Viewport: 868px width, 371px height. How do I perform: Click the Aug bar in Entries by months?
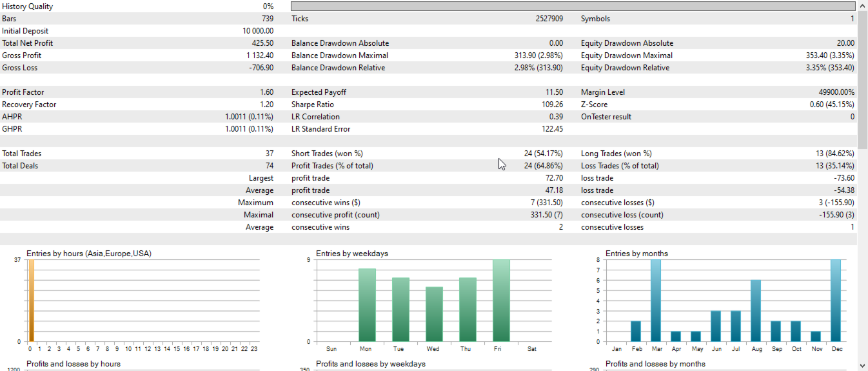[x=756, y=311]
